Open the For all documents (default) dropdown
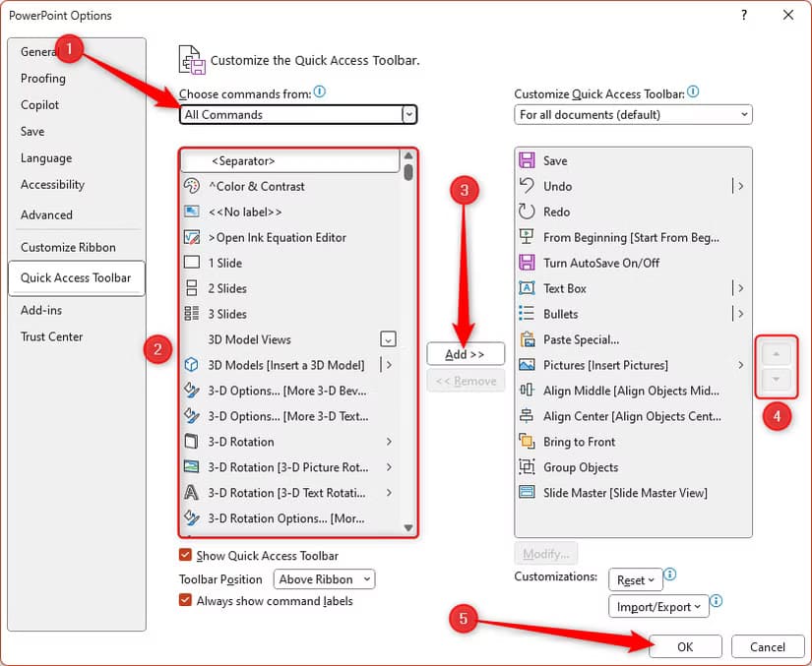 pos(633,114)
